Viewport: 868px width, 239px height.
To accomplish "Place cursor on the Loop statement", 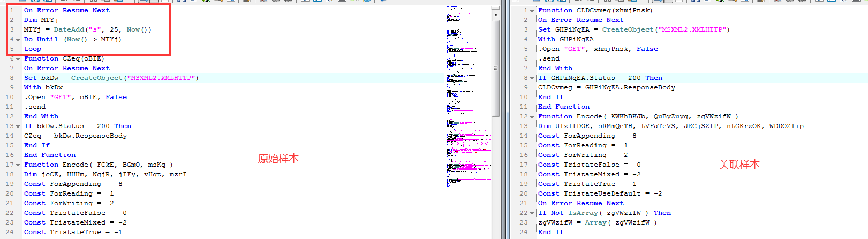I will 33,49.
